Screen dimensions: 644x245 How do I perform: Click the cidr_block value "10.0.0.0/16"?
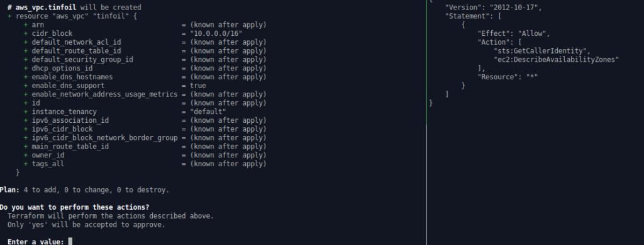[216, 34]
